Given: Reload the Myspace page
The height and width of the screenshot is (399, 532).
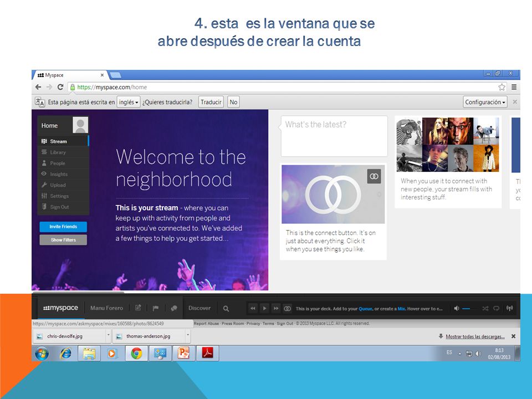Looking at the screenshot, I should pos(60,87).
